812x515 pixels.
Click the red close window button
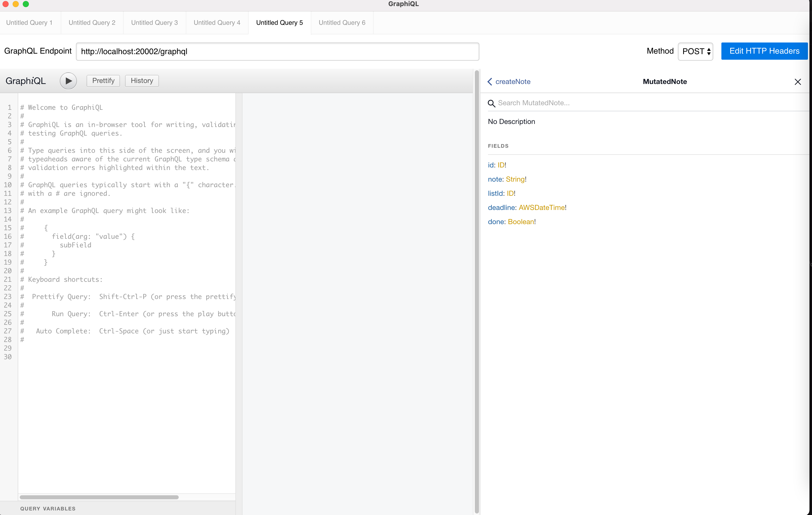click(5, 4)
